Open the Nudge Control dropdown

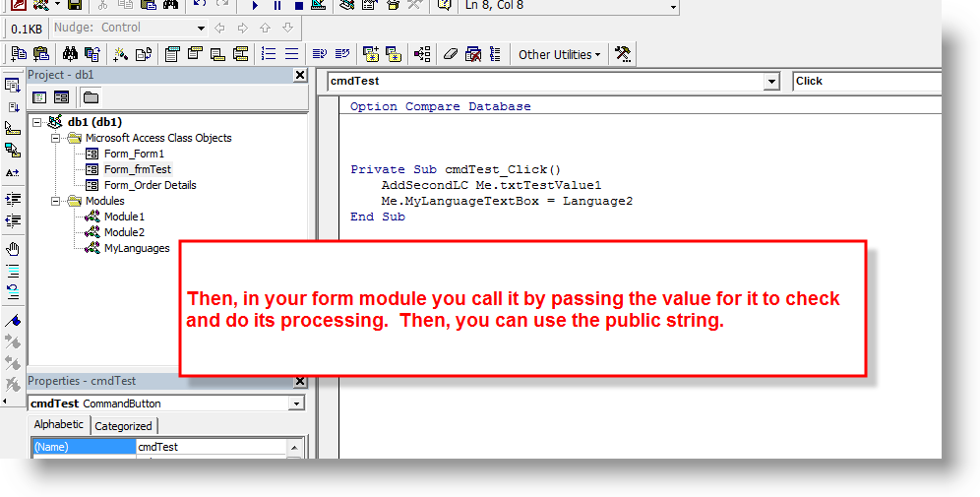click(201, 29)
